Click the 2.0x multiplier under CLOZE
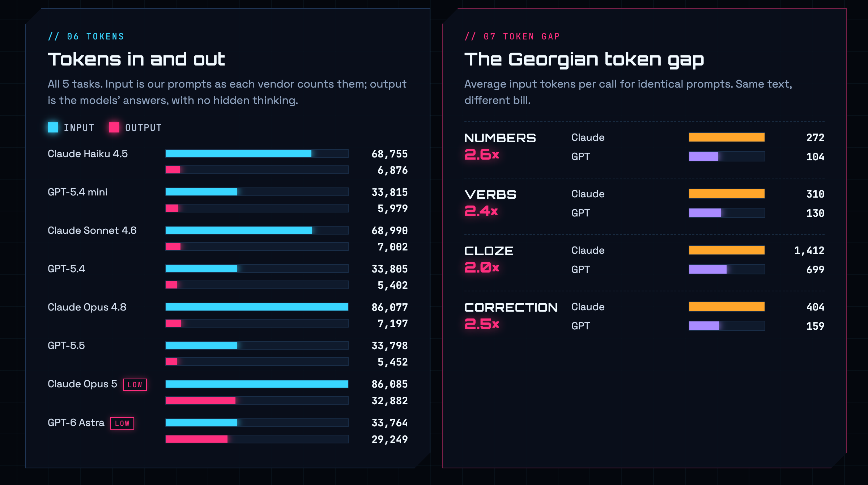The height and width of the screenshot is (485, 868). tap(482, 267)
